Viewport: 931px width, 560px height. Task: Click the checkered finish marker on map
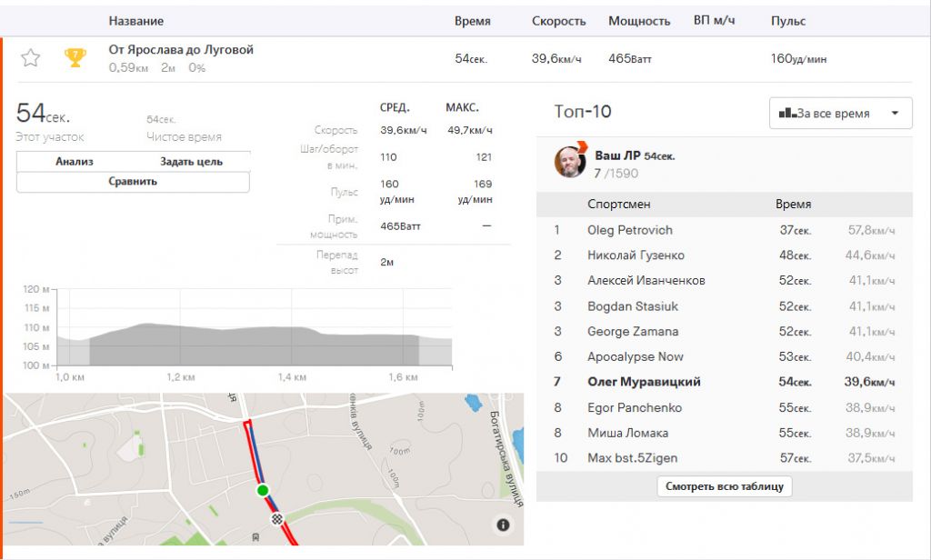(x=277, y=519)
